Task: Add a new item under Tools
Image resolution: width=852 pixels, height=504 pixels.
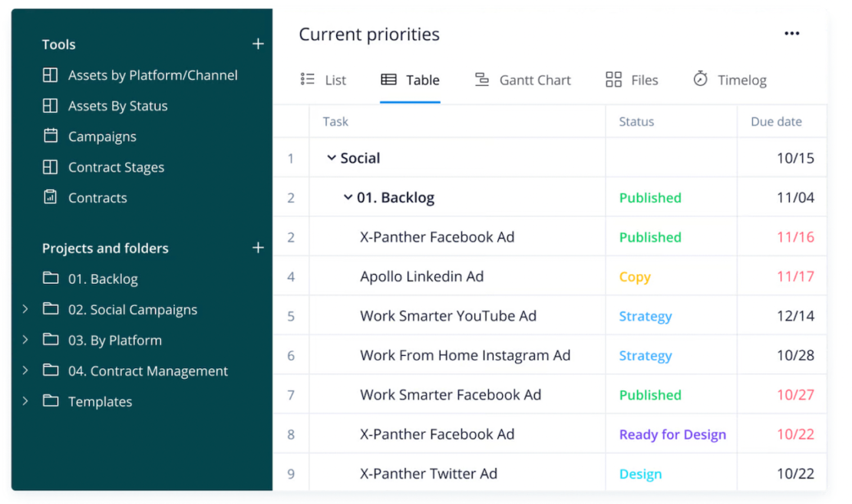Action: pos(258,44)
